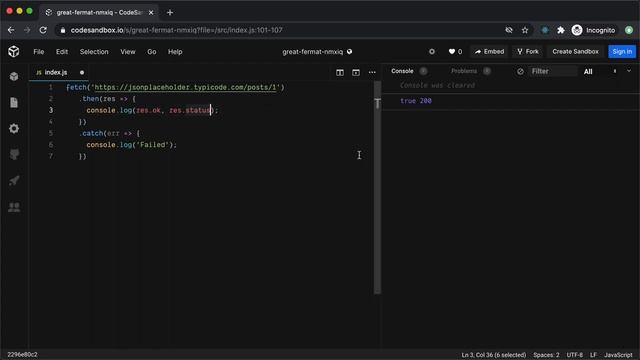Close the great-fermat-nmxiq browser tab
The image size is (640, 360).
point(151,13)
